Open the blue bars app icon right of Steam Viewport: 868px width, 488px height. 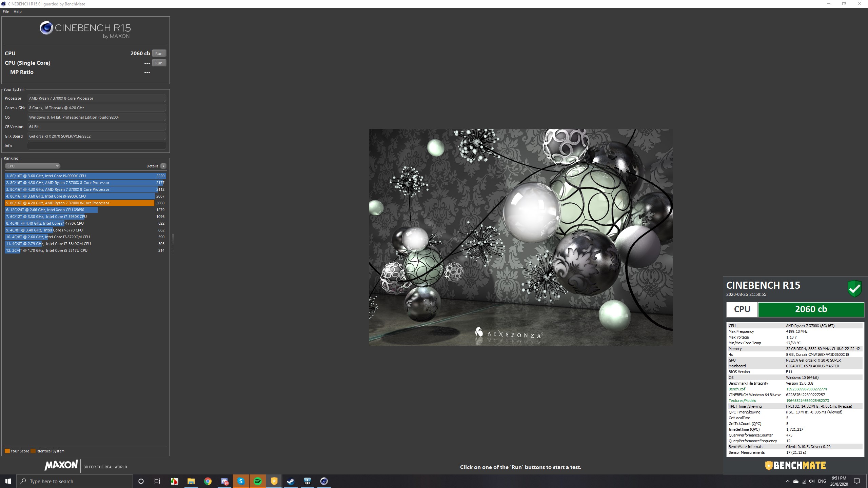point(307,481)
